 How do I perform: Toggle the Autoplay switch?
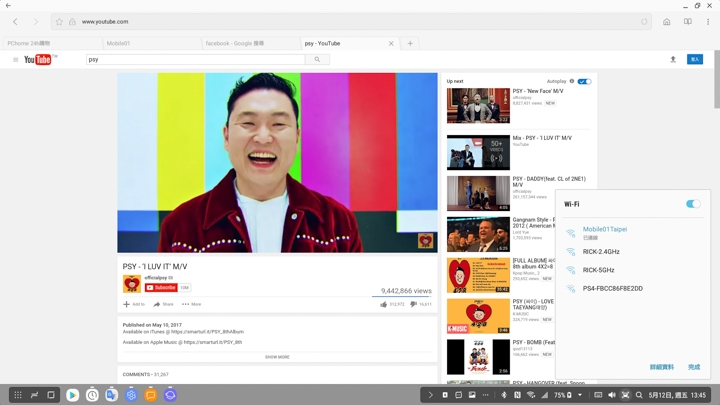tap(585, 81)
